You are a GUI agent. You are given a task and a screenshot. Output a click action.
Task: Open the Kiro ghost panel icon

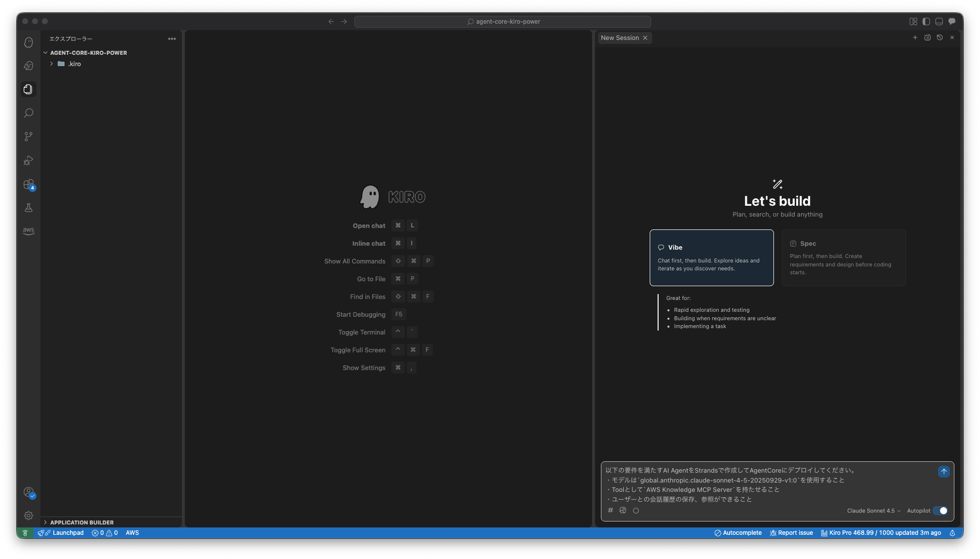29,42
